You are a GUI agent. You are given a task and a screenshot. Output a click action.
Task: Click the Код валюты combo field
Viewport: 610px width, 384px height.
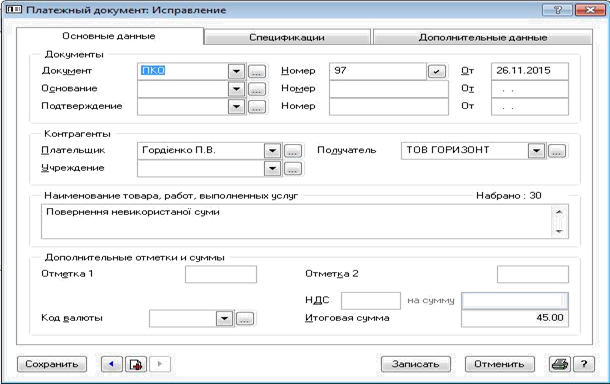coord(182,319)
